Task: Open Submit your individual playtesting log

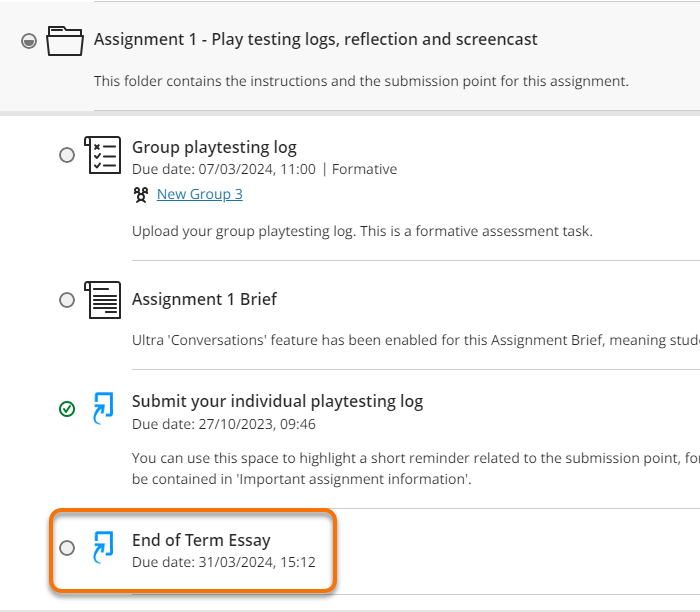Action: (x=277, y=401)
